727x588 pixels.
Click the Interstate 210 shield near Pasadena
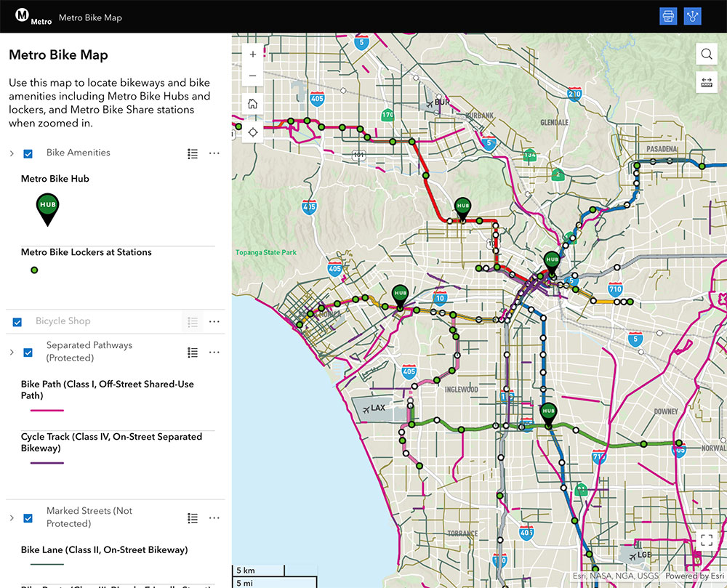574,94
